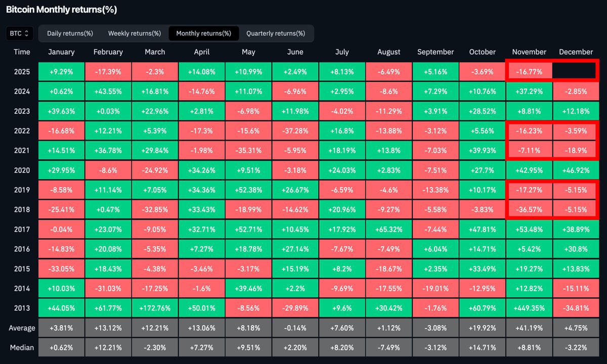Click the 2025 November cell -16.77%
Image resolution: width=607 pixels, height=364 pixels.
click(x=529, y=72)
